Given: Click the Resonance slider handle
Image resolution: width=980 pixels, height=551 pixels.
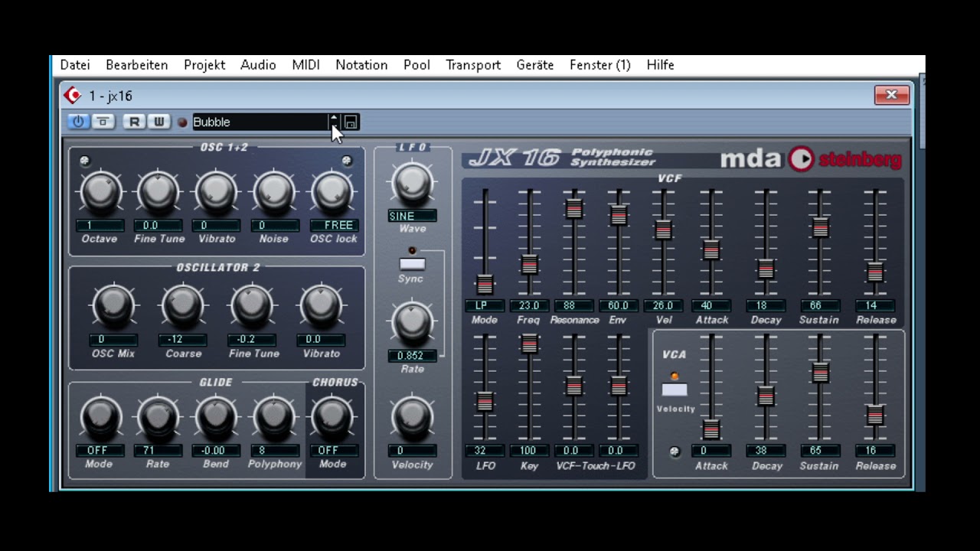Looking at the screenshot, I should [574, 208].
